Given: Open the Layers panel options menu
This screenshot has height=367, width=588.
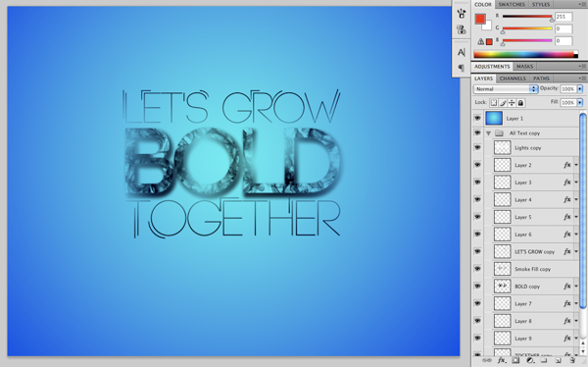Looking at the screenshot, I should coord(582,79).
